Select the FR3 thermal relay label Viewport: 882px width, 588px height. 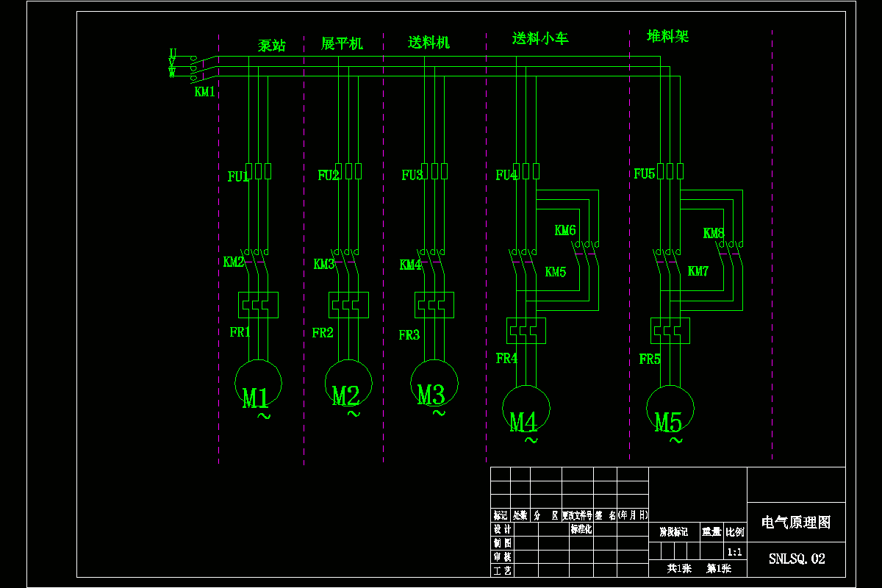pyautogui.click(x=409, y=335)
